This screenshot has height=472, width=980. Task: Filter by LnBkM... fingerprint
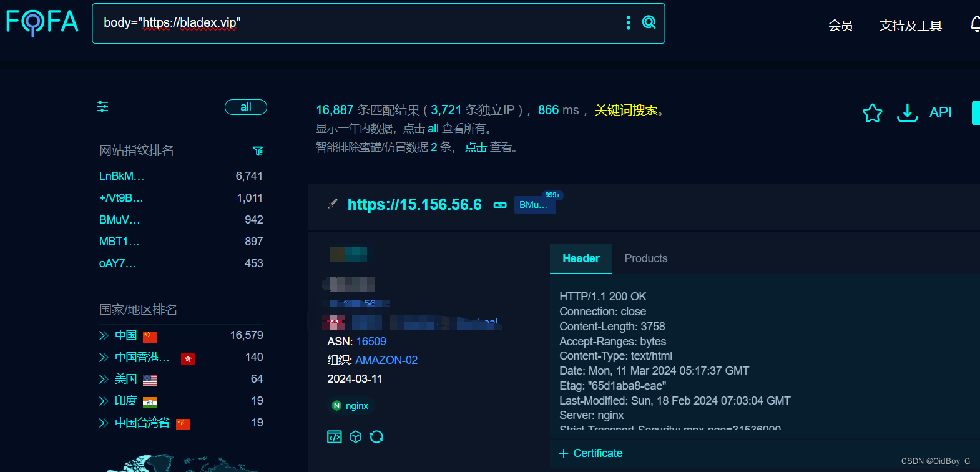point(122,176)
